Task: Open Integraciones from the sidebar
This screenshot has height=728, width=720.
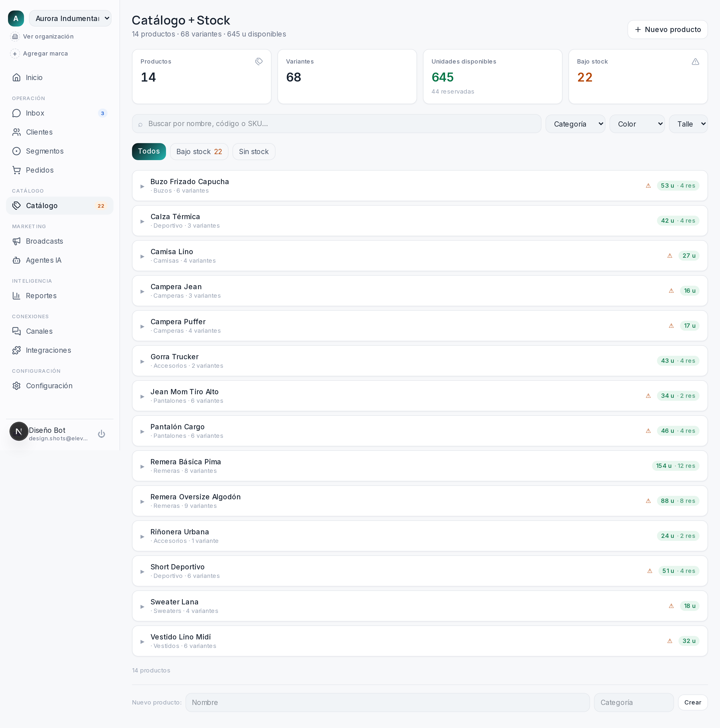Action: click(59, 350)
